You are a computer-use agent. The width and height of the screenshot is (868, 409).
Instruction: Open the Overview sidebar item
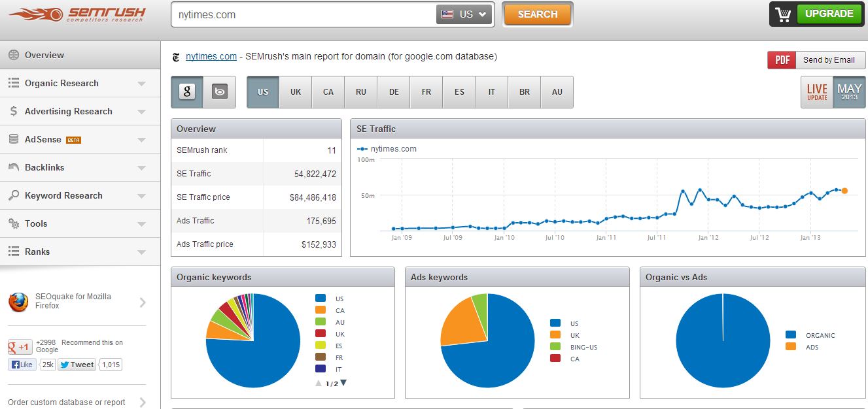(x=44, y=56)
